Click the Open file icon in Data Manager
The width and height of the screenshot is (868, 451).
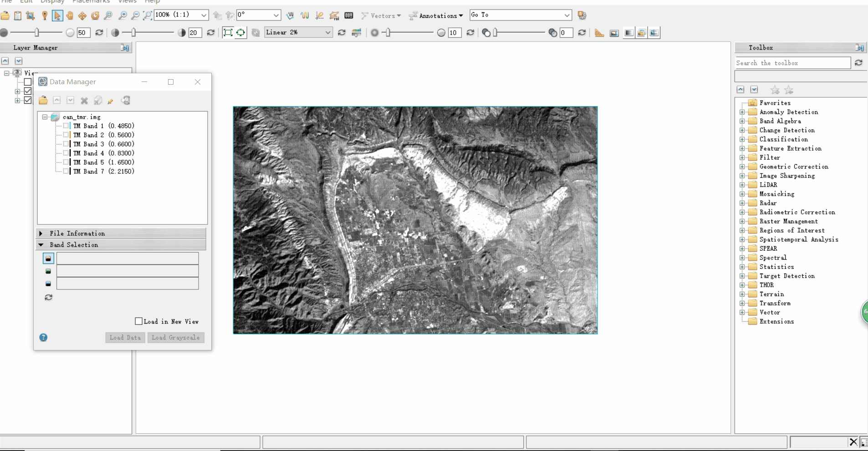[x=43, y=101]
